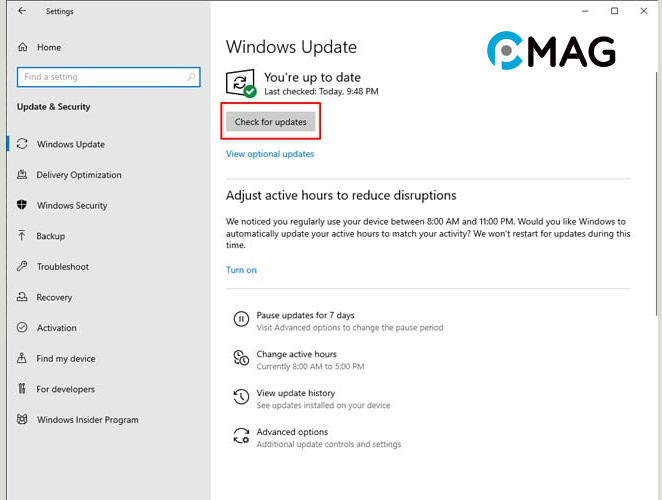Image resolution: width=662 pixels, height=500 pixels.
Task: Navigate to Activation settings
Action: (x=56, y=328)
